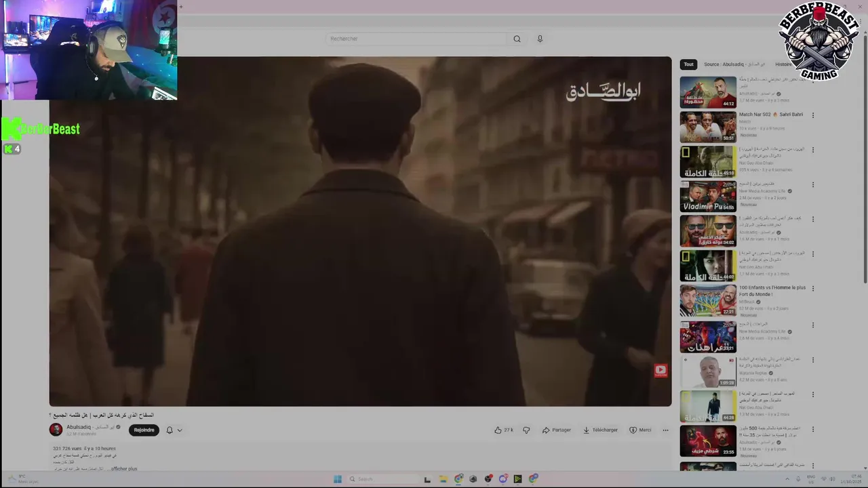
Task: Click the Merci thanks button
Action: pyautogui.click(x=640, y=430)
